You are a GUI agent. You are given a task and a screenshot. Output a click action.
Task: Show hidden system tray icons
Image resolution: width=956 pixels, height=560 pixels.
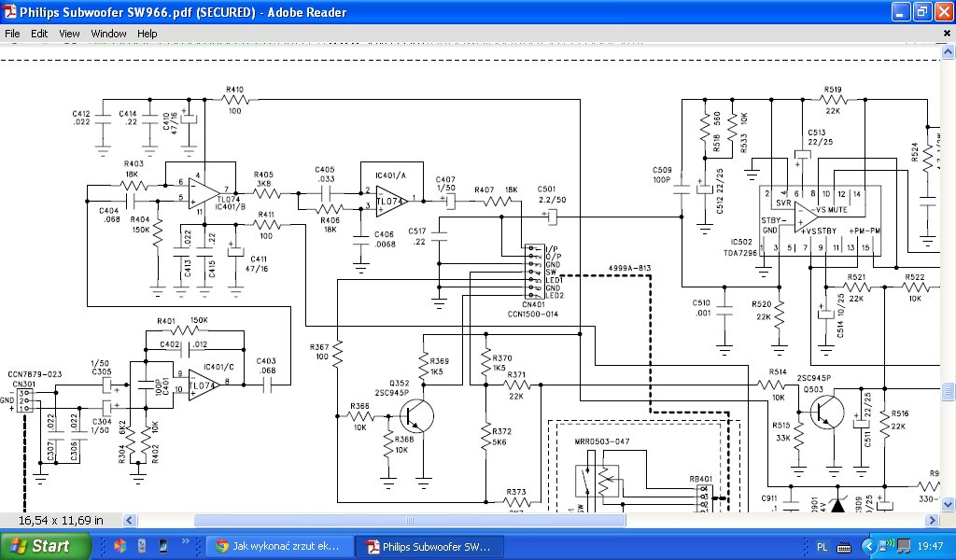[x=869, y=546]
